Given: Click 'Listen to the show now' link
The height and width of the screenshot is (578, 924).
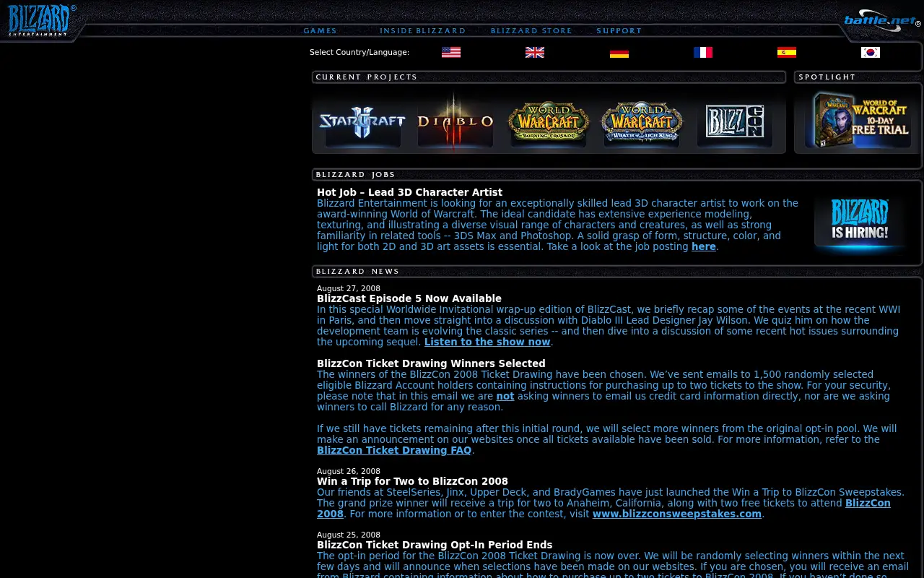Looking at the screenshot, I should pyautogui.click(x=487, y=342).
